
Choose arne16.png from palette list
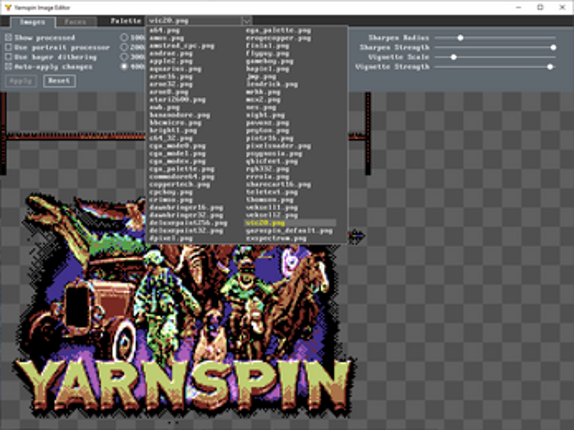click(x=171, y=76)
